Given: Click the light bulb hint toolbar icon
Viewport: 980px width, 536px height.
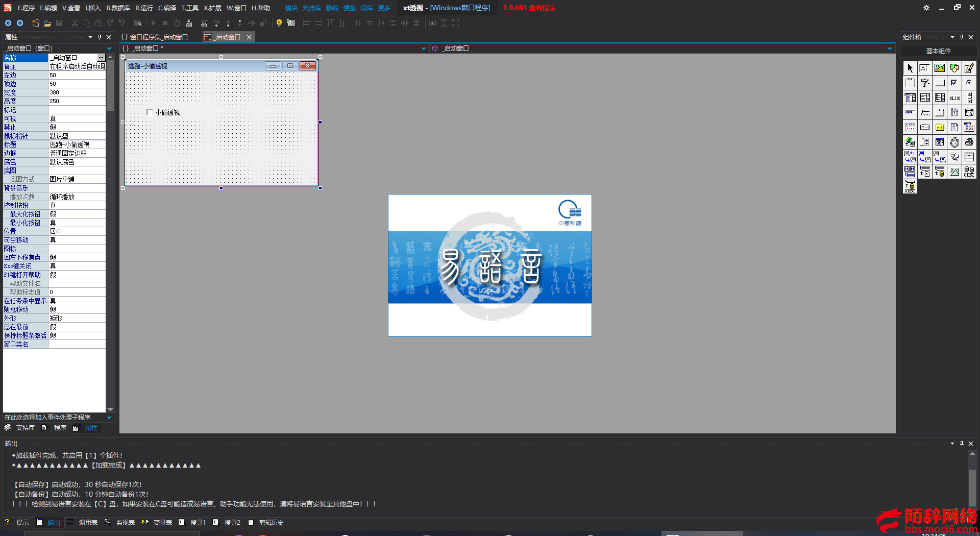Looking at the screenshot, I should [279, 23].
